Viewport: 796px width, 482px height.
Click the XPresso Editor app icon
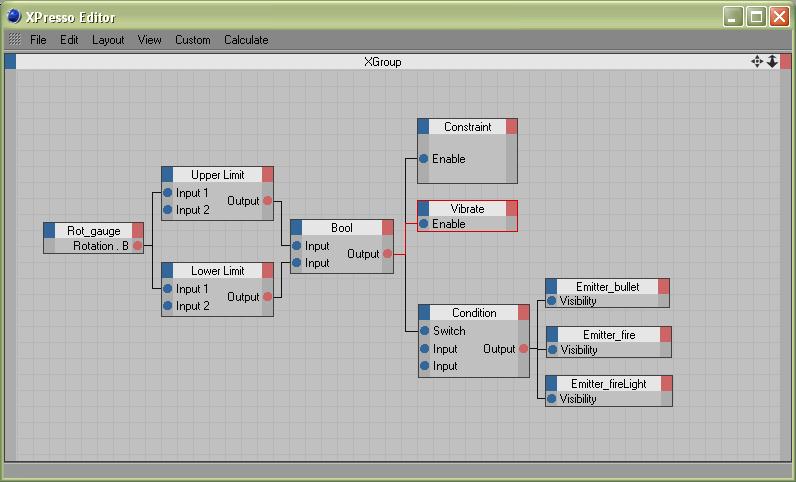tap(14, 16)
